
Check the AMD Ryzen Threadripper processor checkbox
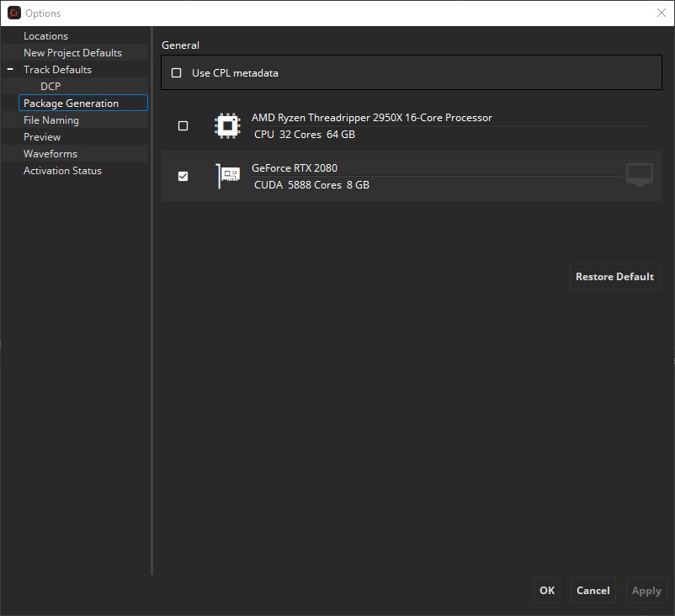(183, 126)
